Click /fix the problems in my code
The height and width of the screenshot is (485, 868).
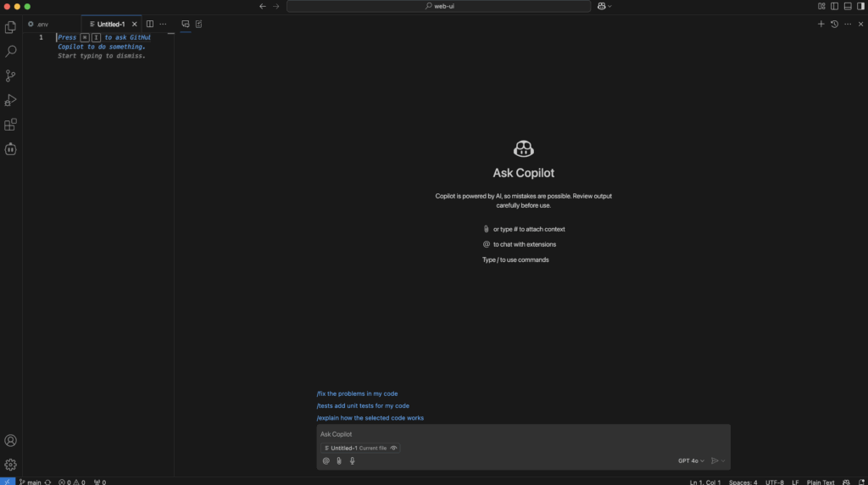click(x=357, y=393)
